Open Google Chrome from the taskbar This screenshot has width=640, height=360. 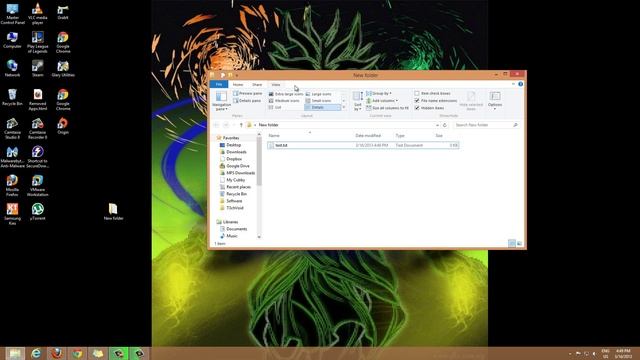point(77,353)
